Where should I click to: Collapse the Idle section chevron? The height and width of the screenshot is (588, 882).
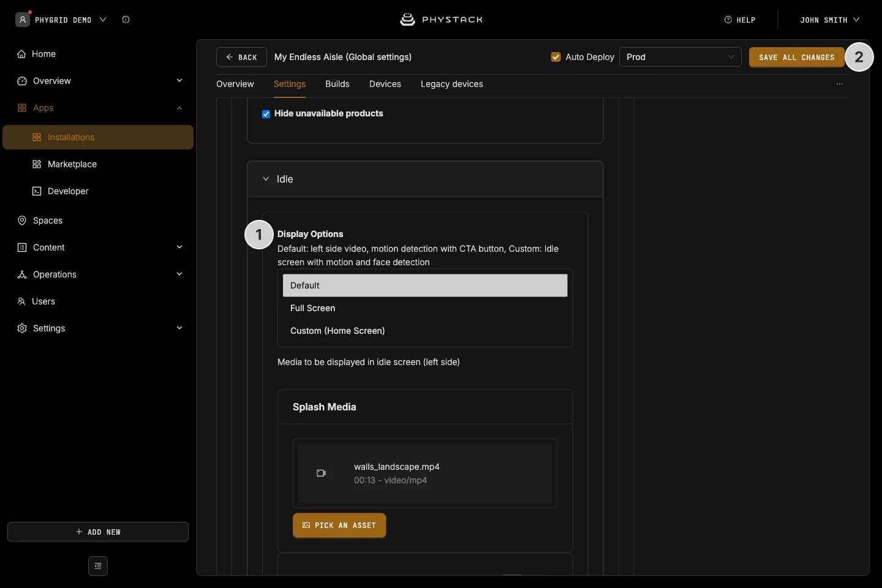266,179
